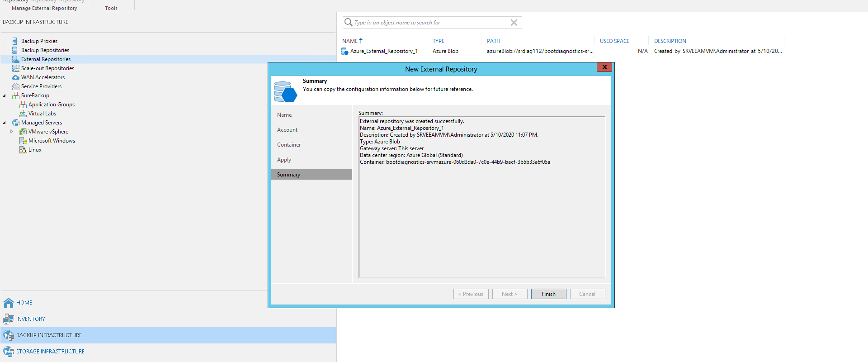868x362 pixels.
Task: Click the Microsoft Windows server icon
Action: pos(23,141)
